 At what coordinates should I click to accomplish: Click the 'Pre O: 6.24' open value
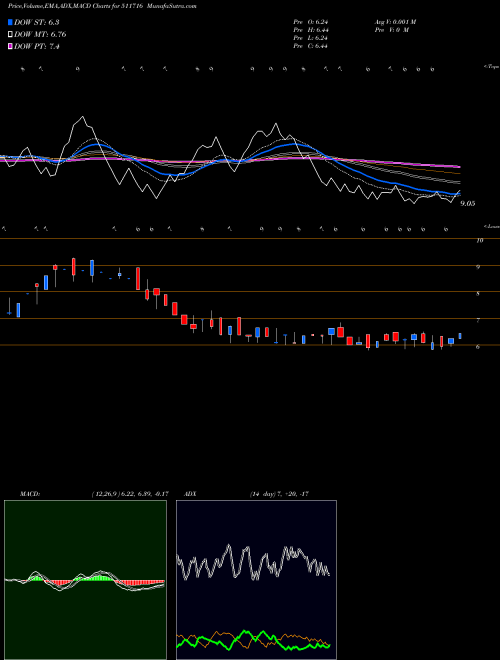pyautogui.click(x=311, y=22)
